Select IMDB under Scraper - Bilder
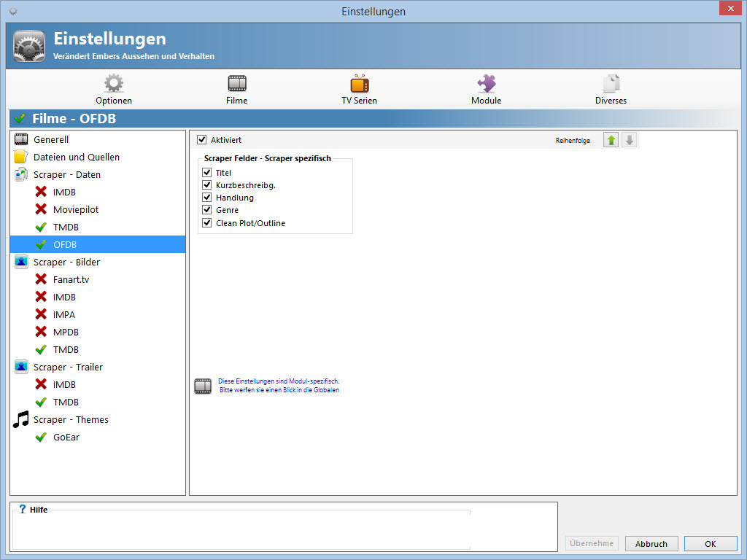747x560 pixels. [64, 297]
